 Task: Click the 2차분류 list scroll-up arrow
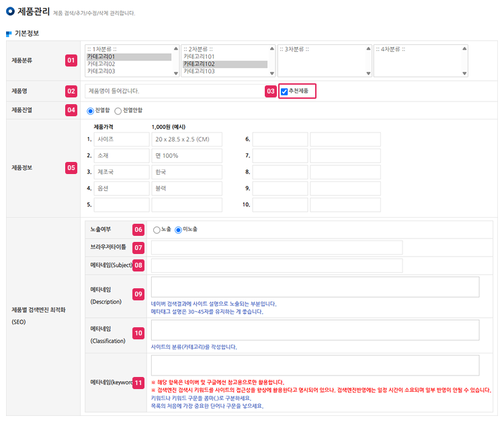[272, 49]
